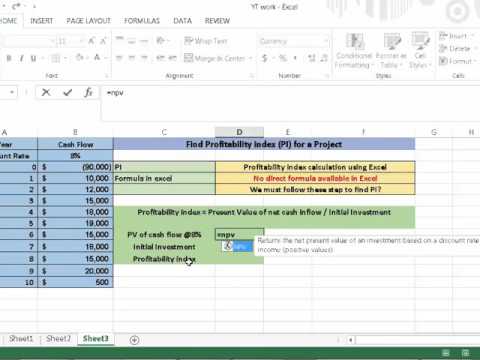Image resolution: width=480 pixels, height=360 pixels.
Task: Decrease decimal places
Action: tap(324, 58)
